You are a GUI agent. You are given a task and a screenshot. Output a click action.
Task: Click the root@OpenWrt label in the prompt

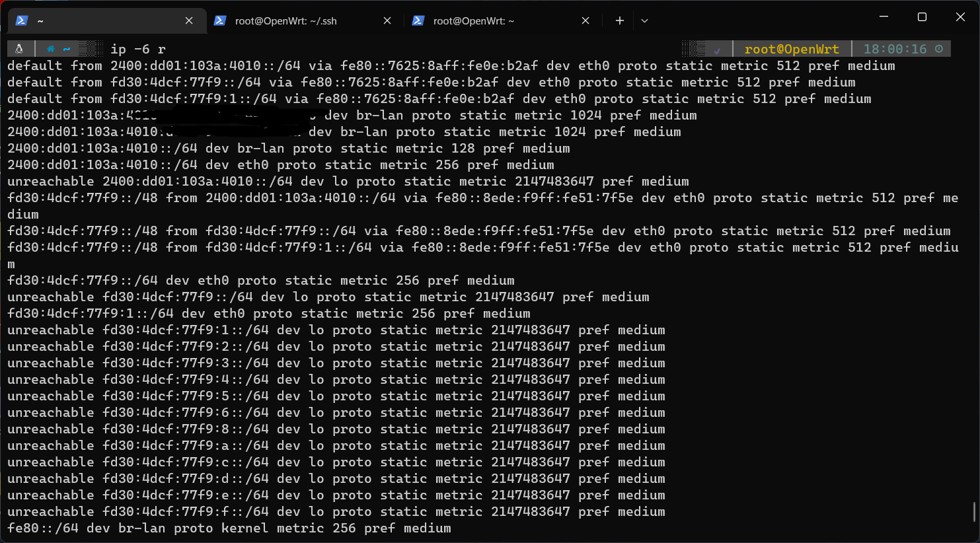tap(791, 49)
